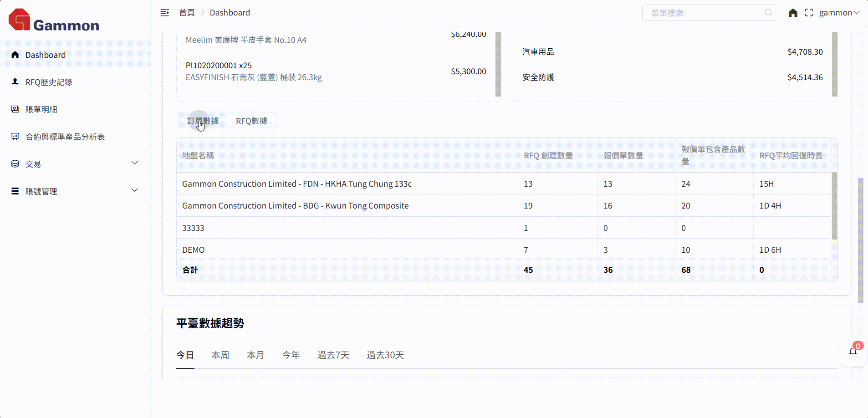Open the gammon user dropdown
The width and height of the screenshot is (868, 418).
pyautogui.click(x=839, y=13)
